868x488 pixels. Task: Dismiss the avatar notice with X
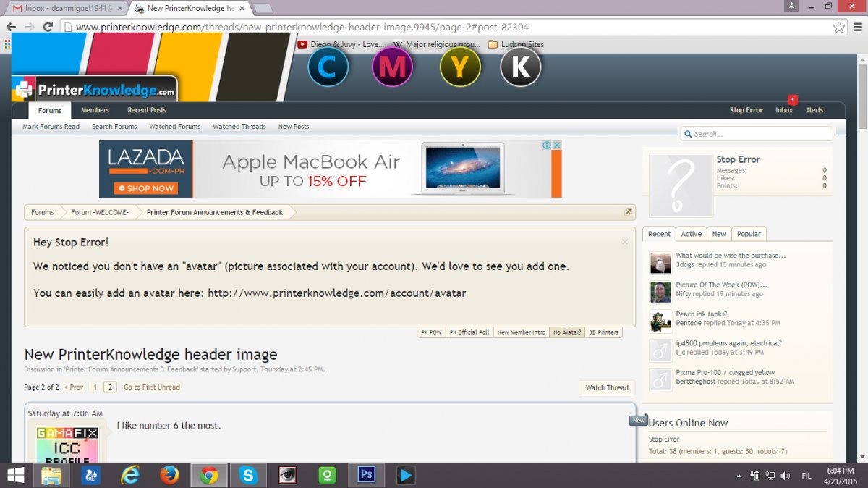click(x=625, y=242)
